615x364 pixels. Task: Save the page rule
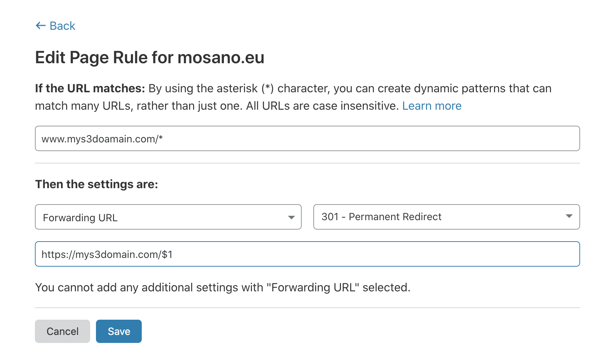118,331
